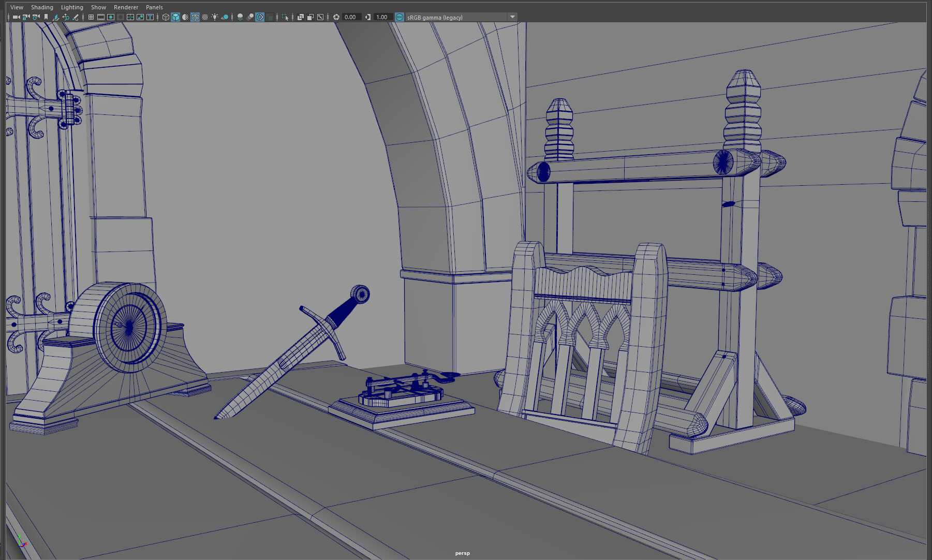
Task: Show the resolution gate
Action: 110,17
